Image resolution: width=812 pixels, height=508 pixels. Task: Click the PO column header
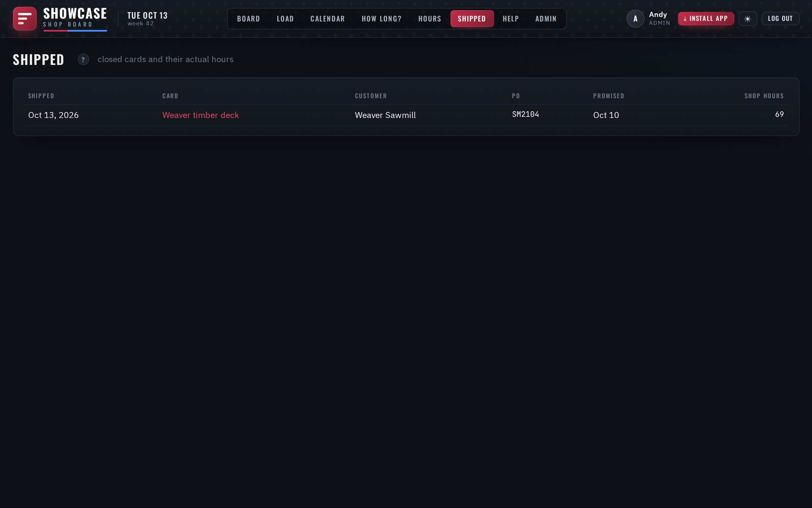tap(516, 96)
